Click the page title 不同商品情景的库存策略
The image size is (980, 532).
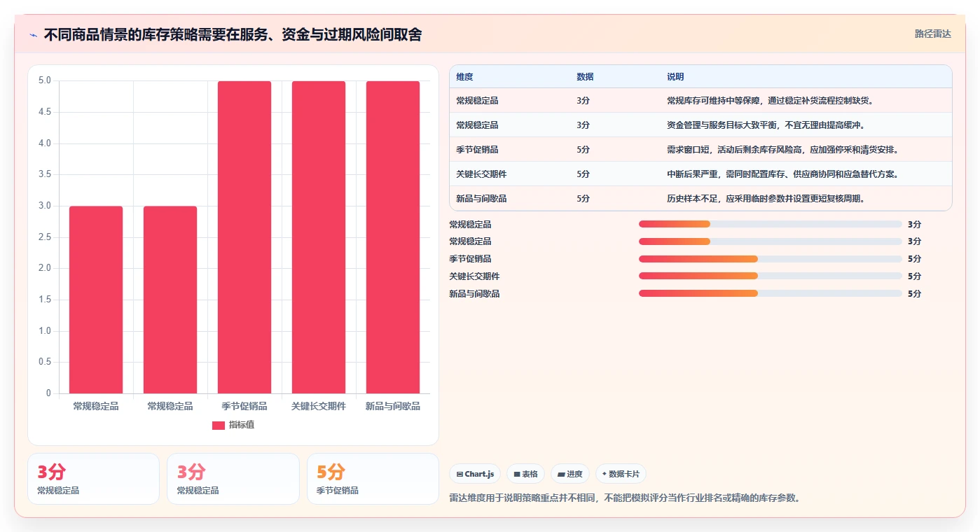[x=233, y=35]
